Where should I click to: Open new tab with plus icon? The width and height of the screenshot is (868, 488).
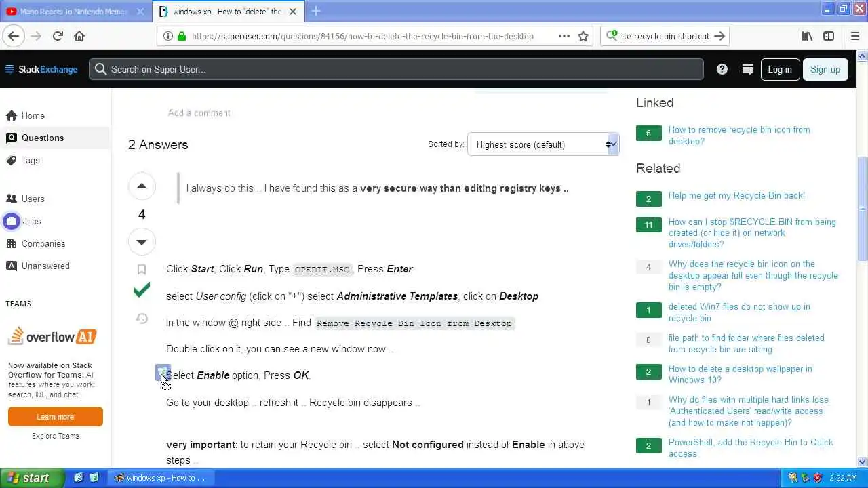tap(316, 11)
